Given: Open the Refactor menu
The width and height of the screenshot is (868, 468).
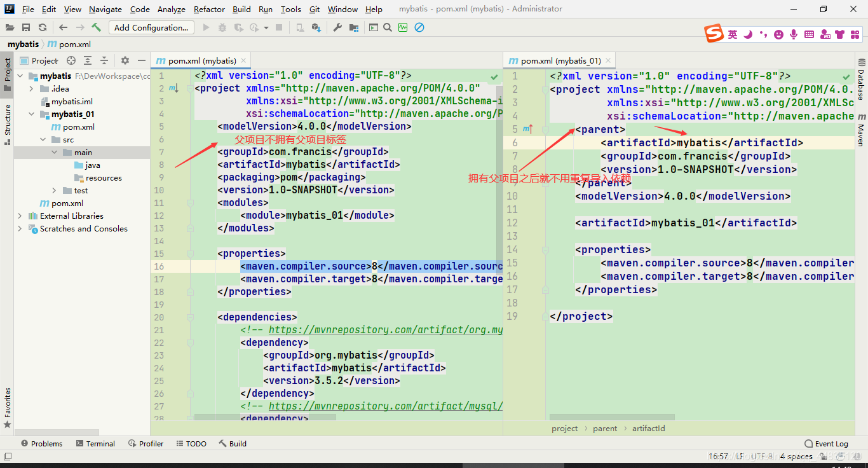Looking at the screenshot, I should tap(209, 9).
